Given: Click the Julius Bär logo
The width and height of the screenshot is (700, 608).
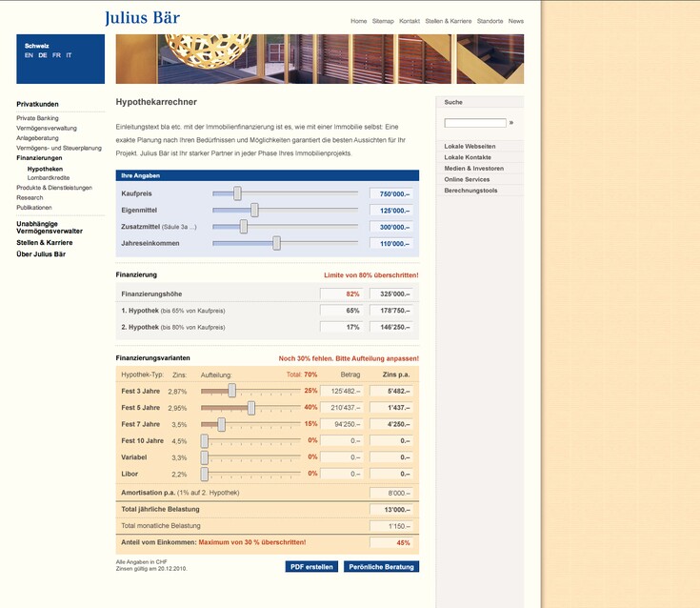Looking at the screenshot, I should (x=143, y=18).
